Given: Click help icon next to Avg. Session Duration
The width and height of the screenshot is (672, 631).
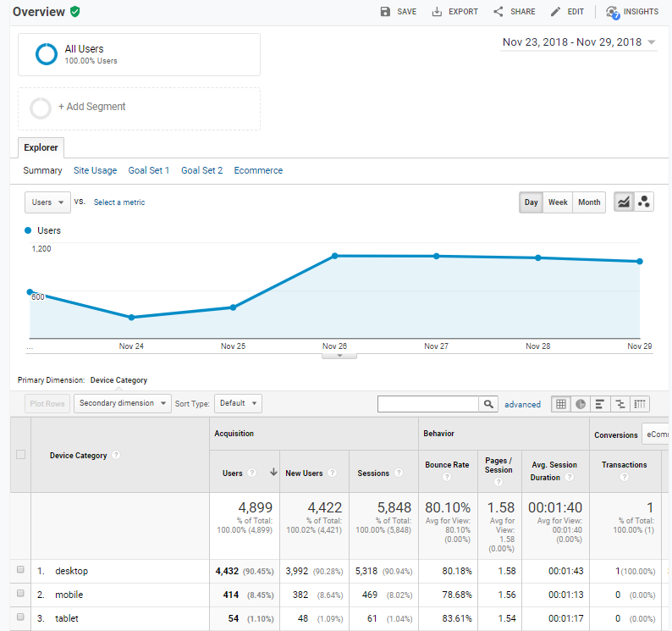Looking at the screenshot, I should [x=569, y=477].
